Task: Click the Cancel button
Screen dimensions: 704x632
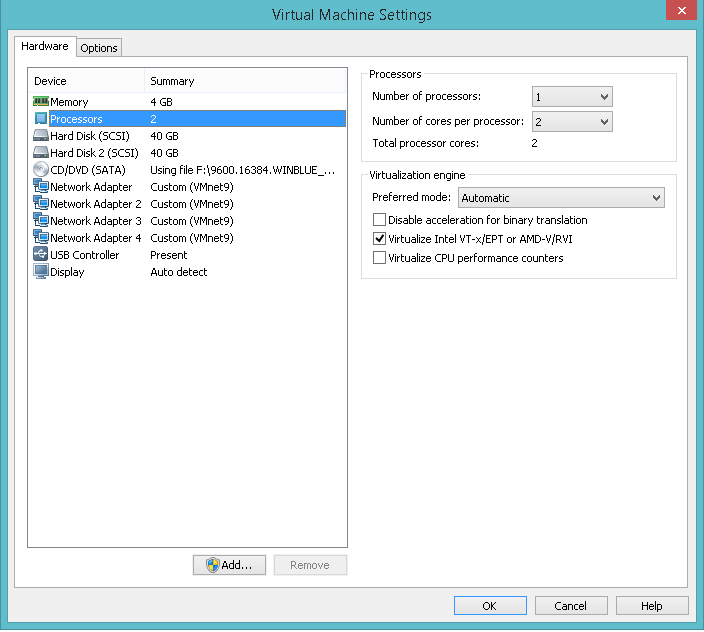Action: coord(571,606)
